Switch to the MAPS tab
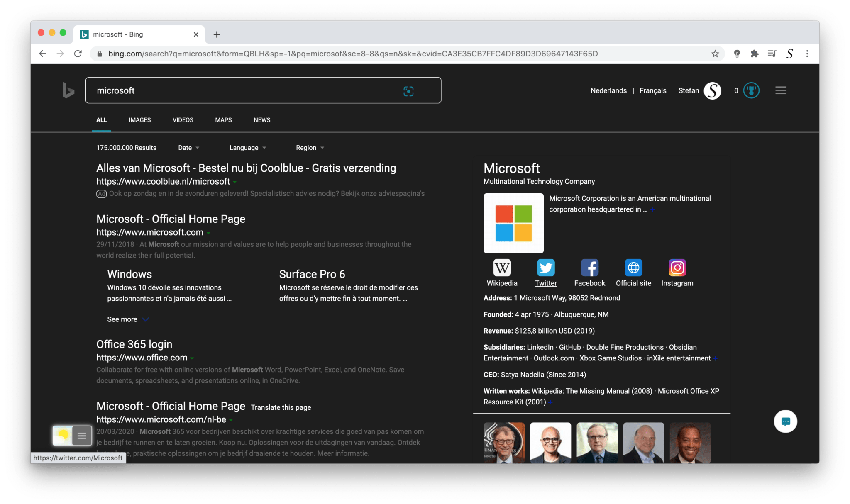This screenshot has width=850, height=504. pos(223,120)
